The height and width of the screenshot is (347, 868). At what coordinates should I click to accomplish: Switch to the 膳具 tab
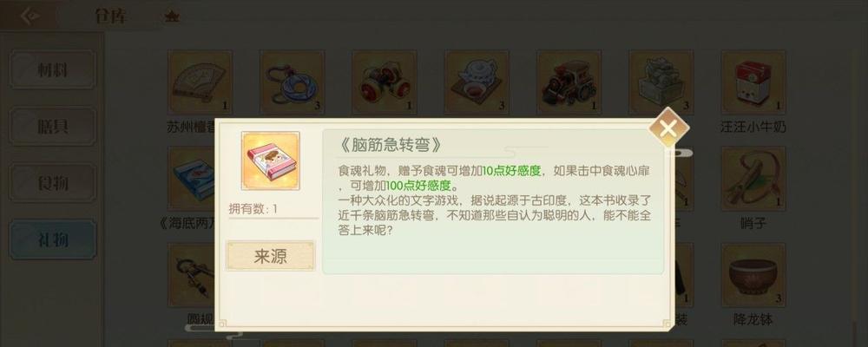point(53,126)
